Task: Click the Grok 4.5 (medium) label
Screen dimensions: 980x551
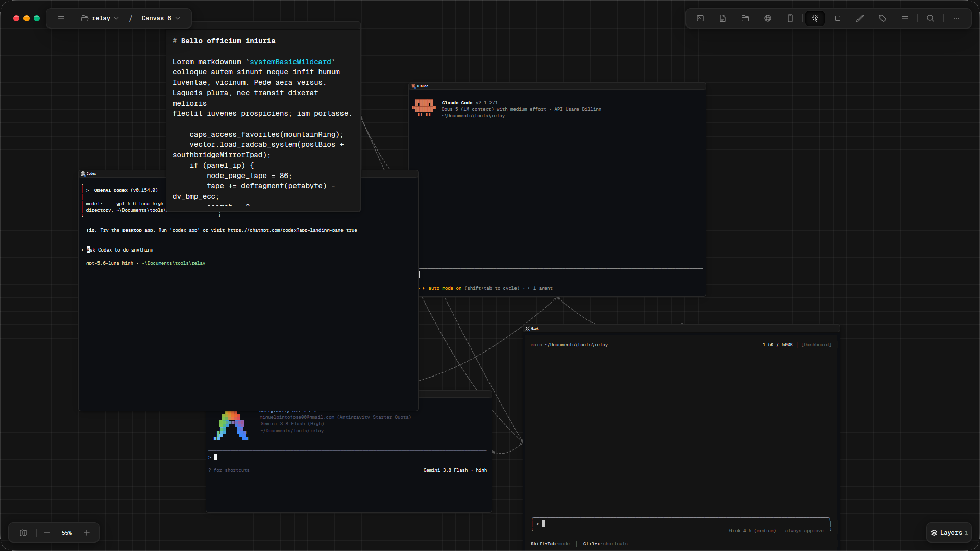Action: [752, 531]
